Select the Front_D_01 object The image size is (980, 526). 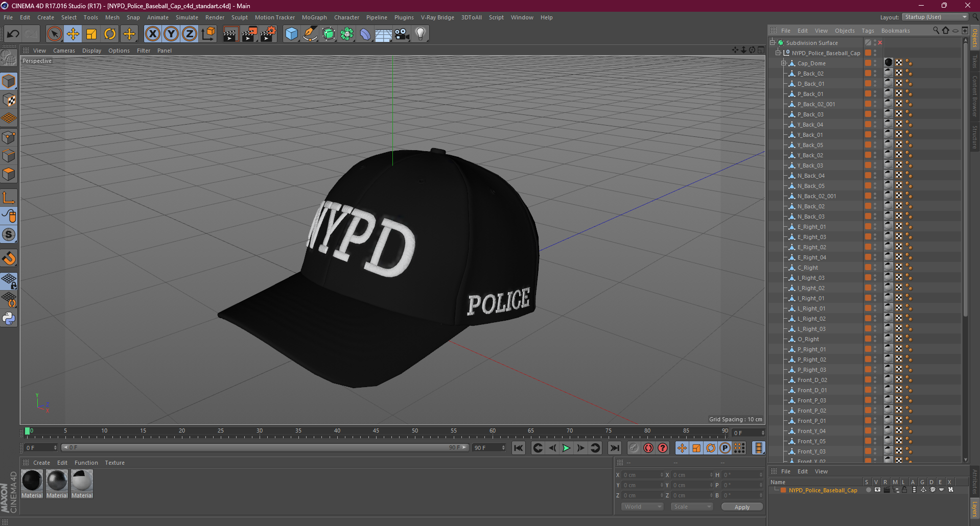click(812, 390)
